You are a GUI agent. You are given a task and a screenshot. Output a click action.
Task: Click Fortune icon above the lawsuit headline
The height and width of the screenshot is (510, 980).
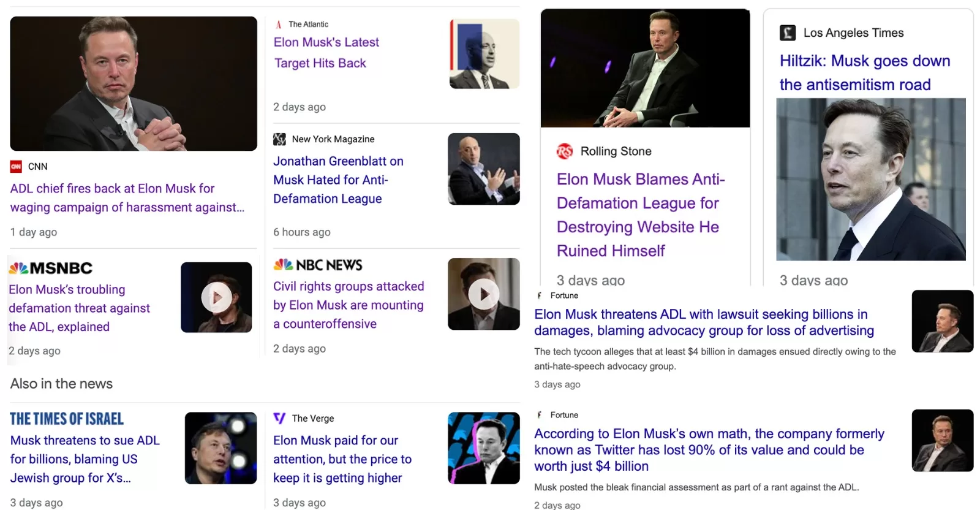[540, 295]
